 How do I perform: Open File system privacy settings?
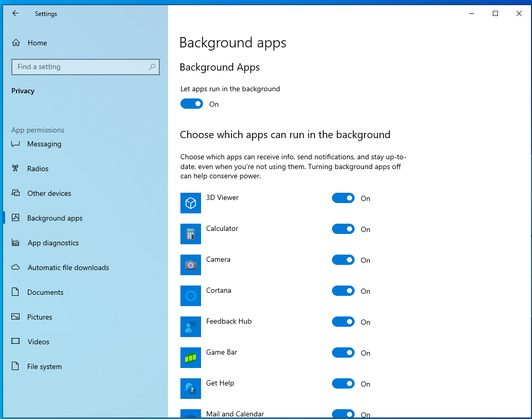tap(85, 366)
